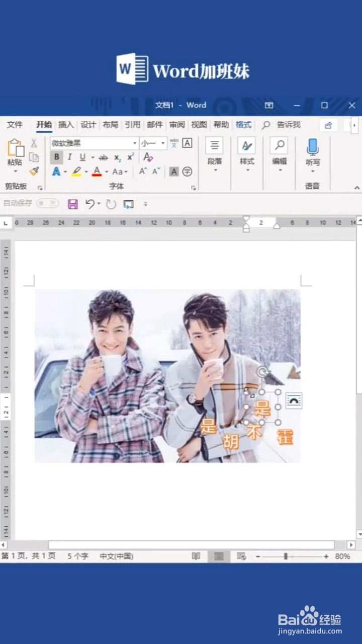
Task: Switch to the References (引用) tab
Action: click(132, 125)
